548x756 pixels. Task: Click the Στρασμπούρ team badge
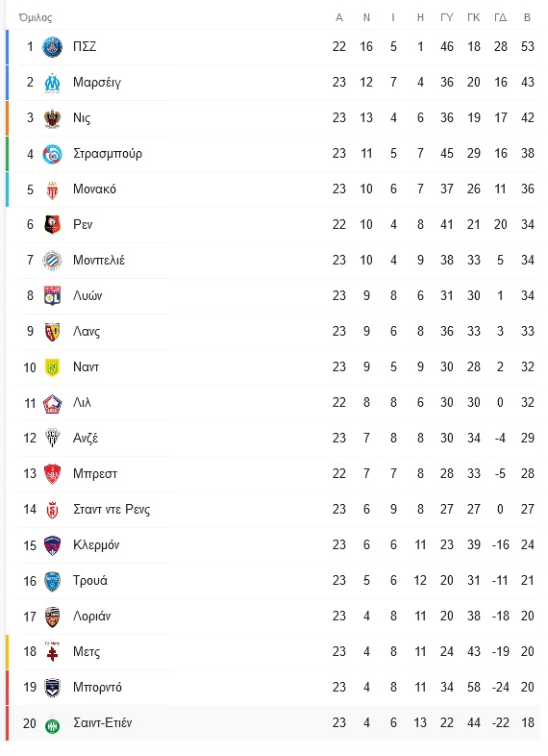point(52,154)
